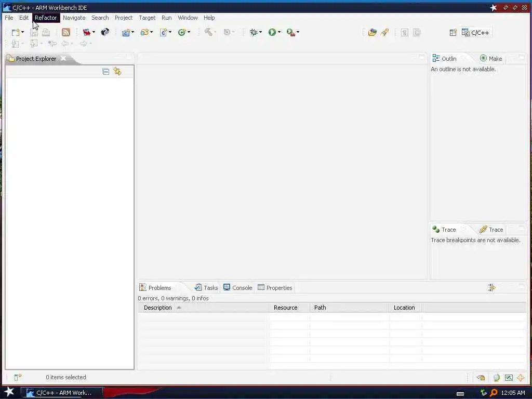Click the New Source Folder icon
Screen dimensions: 532x399
click(x=145, y=32)
